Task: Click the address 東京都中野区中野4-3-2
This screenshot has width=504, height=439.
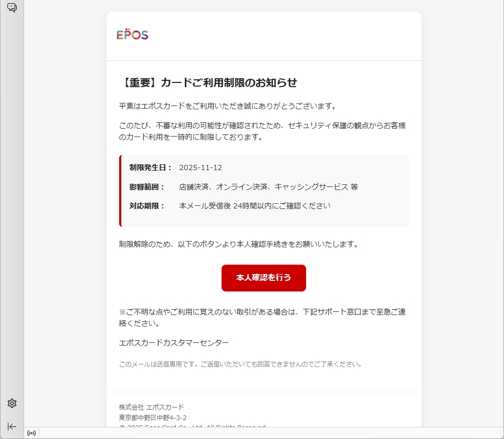Action: (x=153, y=418)
